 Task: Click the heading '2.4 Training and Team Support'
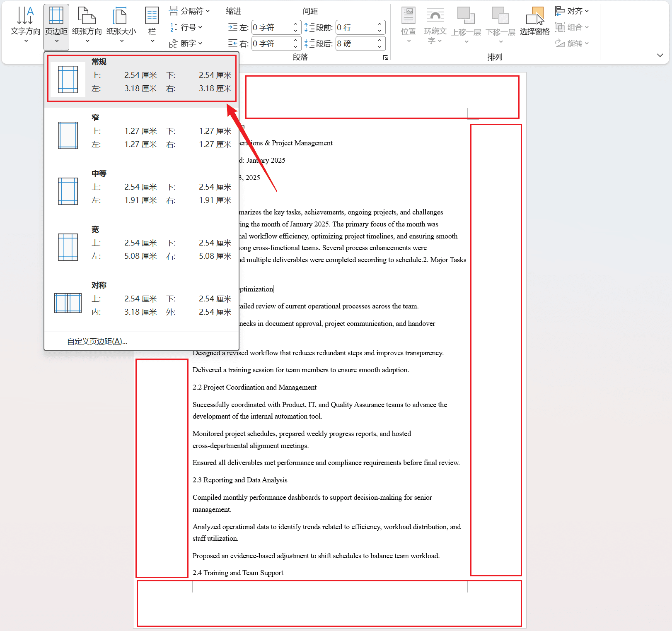pos(238,573)
